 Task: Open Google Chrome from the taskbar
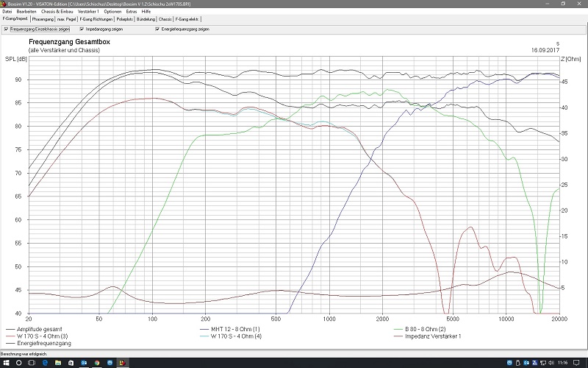coord(97,362)
